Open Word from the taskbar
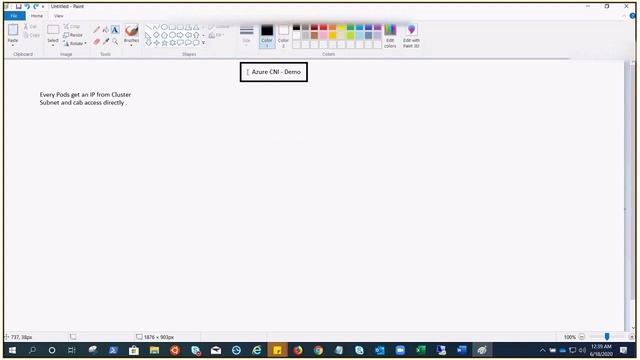The image size is (640, 360). 461,350
